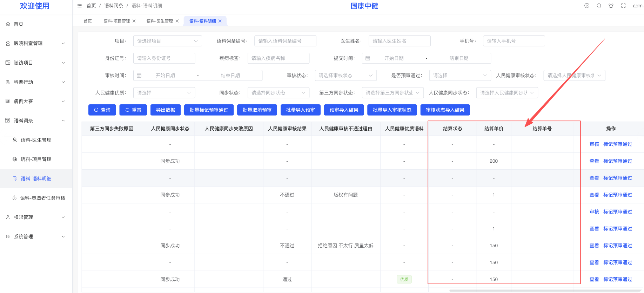This screenshot has width=644, height=293.
Task: Open the 审核状态 dropdown
Action: tap(346, 76)
